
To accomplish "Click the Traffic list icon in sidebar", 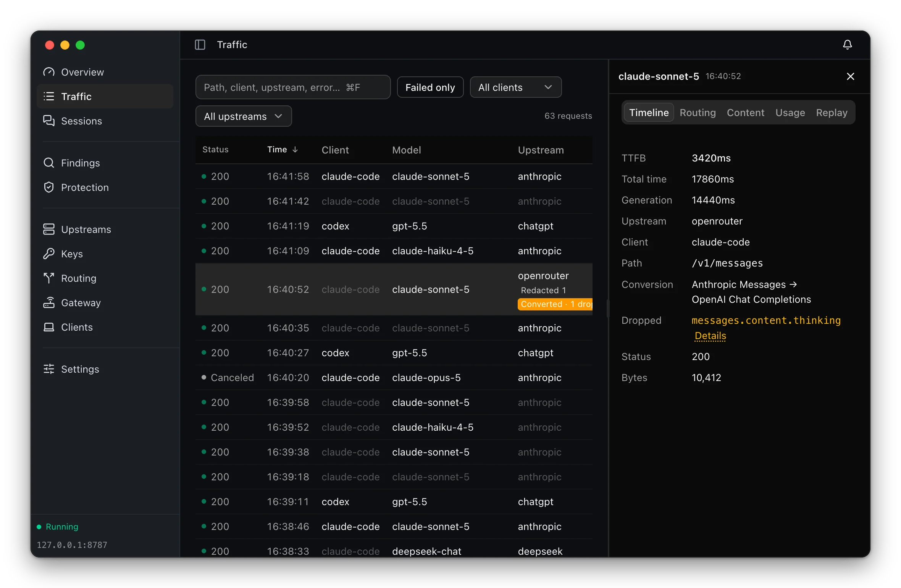I will 49,97.
